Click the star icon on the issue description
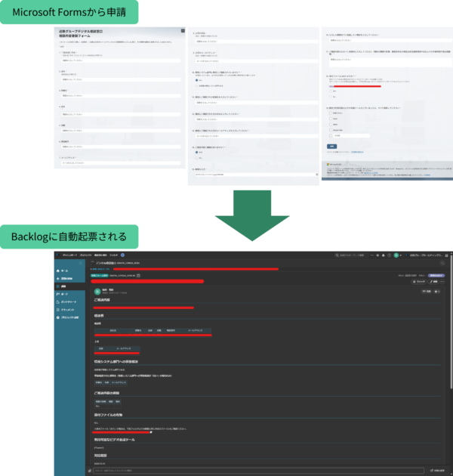This screenshot has height=476, width=453. pos(437,292)
